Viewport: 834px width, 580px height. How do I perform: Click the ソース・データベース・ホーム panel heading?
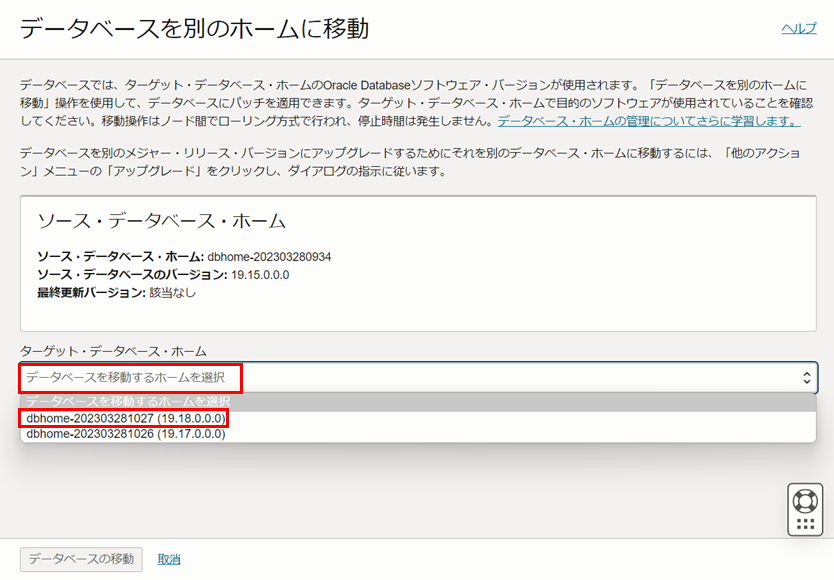click(161, 220)
